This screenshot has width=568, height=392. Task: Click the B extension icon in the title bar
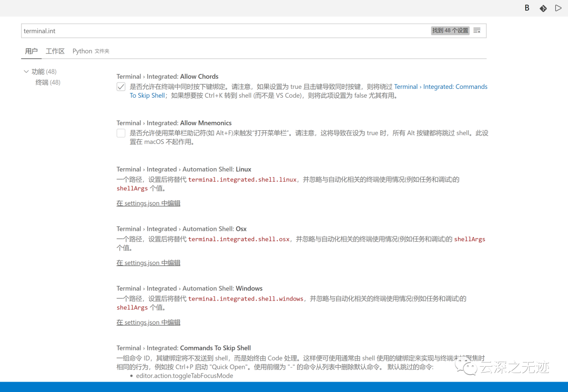[x=527, y=8]
